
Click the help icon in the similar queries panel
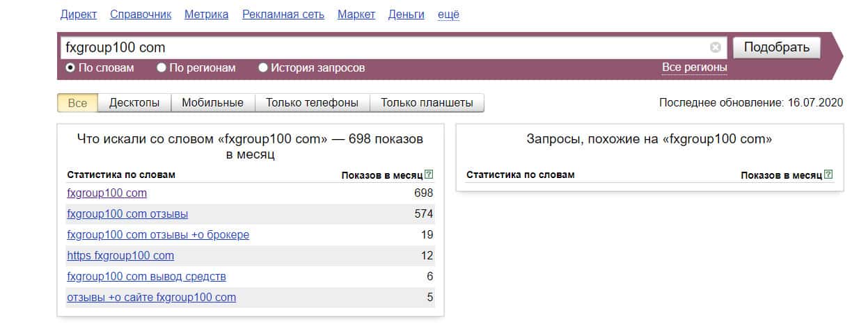point(828,175)
